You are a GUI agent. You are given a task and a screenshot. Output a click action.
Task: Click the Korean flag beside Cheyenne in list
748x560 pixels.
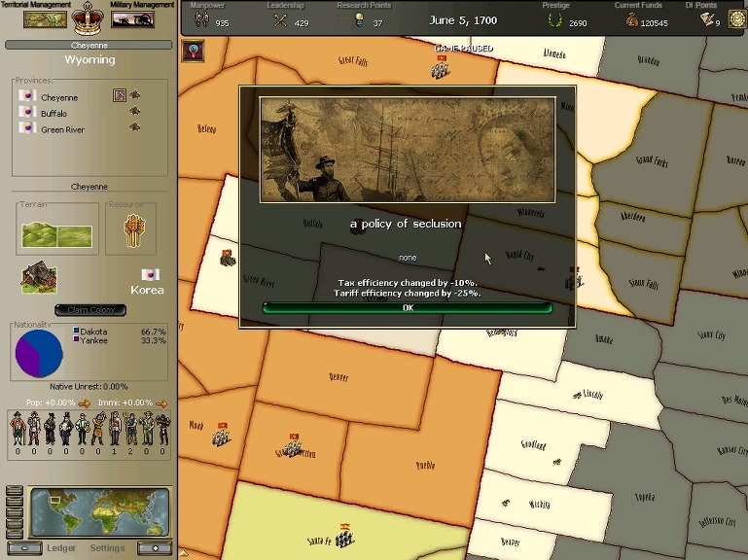tap(27, 95)
